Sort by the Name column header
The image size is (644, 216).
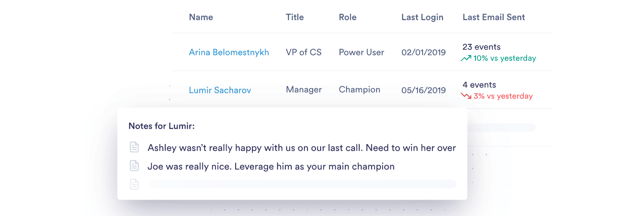[201, 17]
